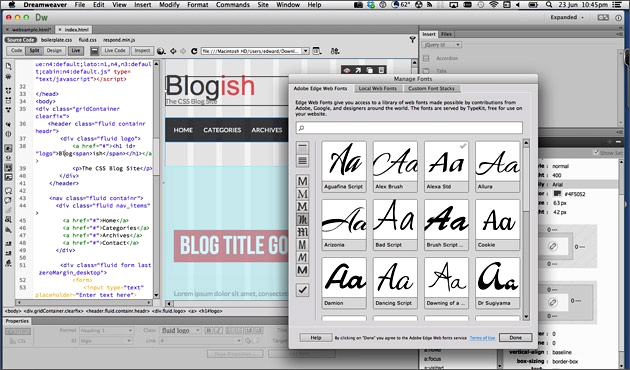Switch to Split view
The width and height of the screenshot is (630, 370).
point(34,51)
